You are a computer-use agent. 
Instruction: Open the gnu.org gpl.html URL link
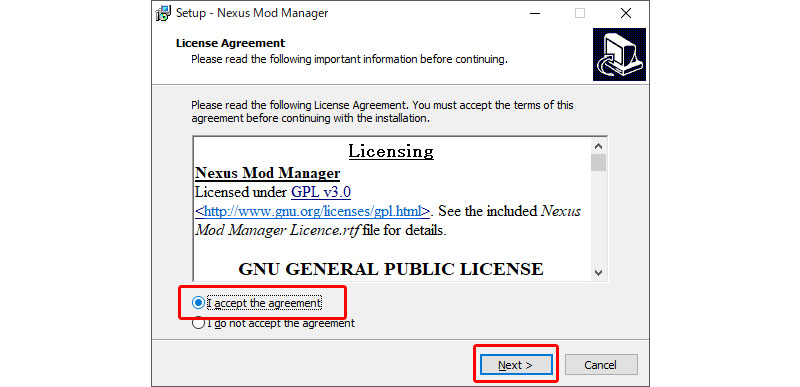[313, 211]
